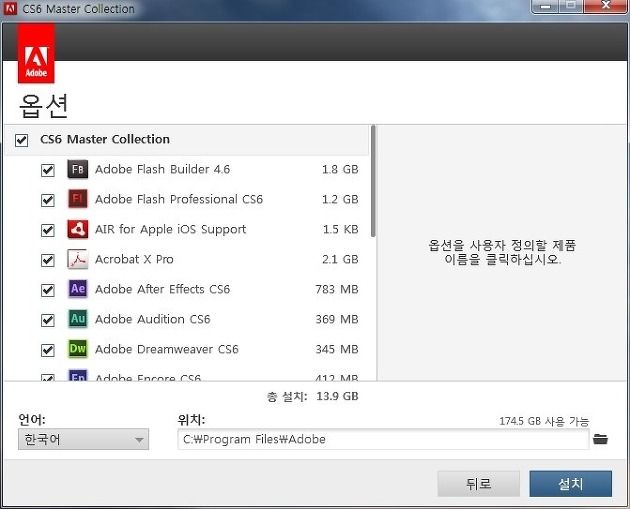Click the Acrobat X Pro icon
The width and height of the screenshot is (630, 509).
pos(78,259)
